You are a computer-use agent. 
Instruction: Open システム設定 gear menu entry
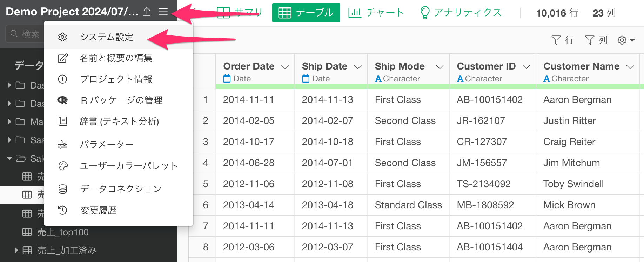[x=119, y=37]
